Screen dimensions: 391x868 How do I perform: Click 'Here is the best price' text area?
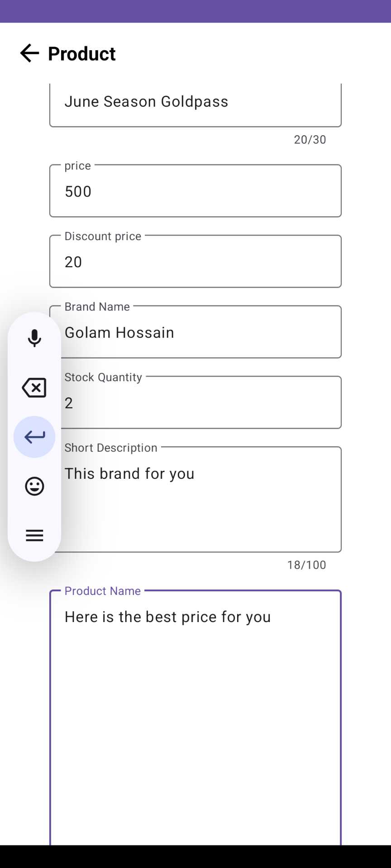[x=167, y=617]
